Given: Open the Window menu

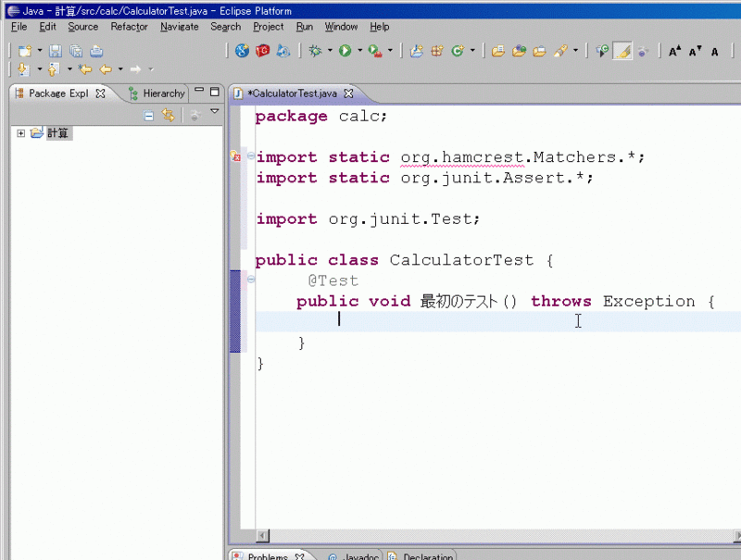Looking at the screenshot, I should tap(341, 27).
